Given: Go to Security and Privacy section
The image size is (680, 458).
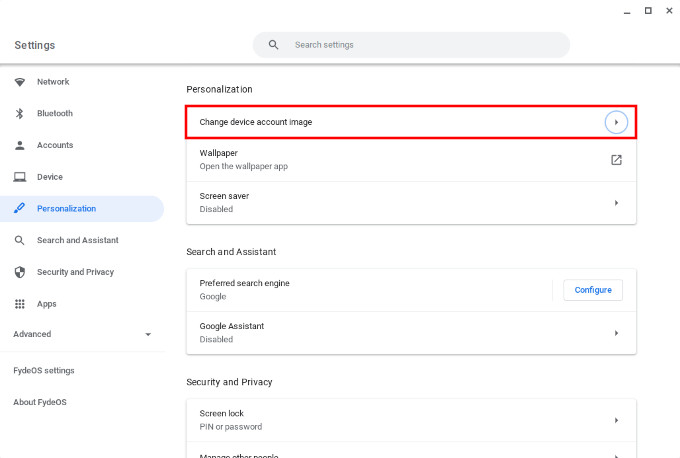Looking at the screenshot, I should pos(75,272).
